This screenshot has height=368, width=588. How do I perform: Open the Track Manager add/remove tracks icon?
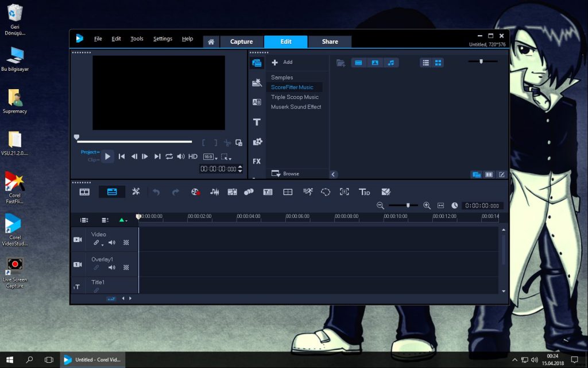pos(105,220)
